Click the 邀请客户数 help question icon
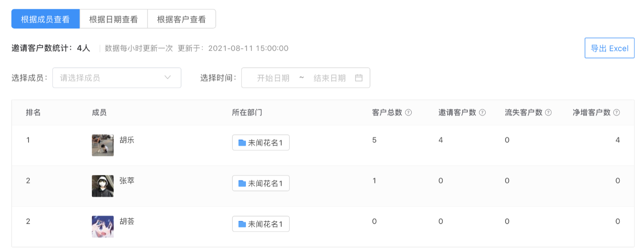The image size is (644, 250). coord(482,113)
